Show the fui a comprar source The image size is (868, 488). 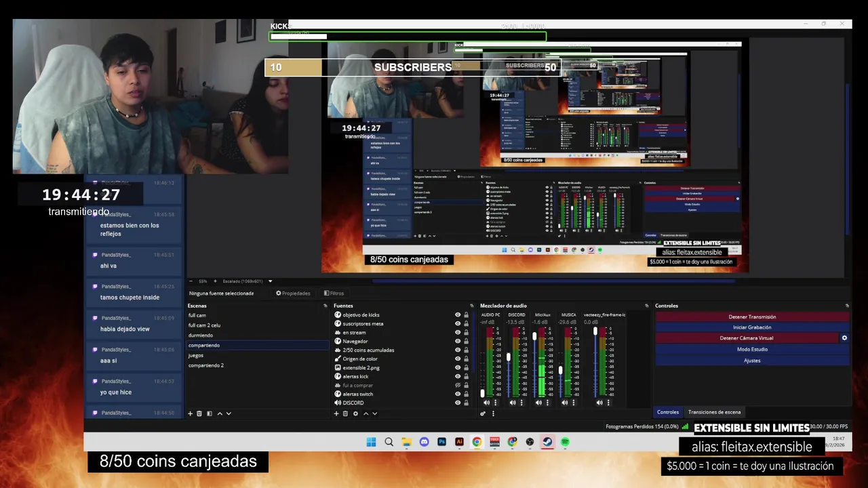[458, 385]
